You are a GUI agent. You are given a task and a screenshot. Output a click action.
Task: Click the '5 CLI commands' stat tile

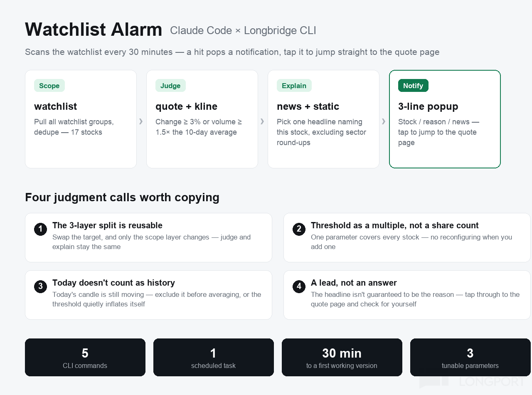pyautogui.click(x=85, y=357)
